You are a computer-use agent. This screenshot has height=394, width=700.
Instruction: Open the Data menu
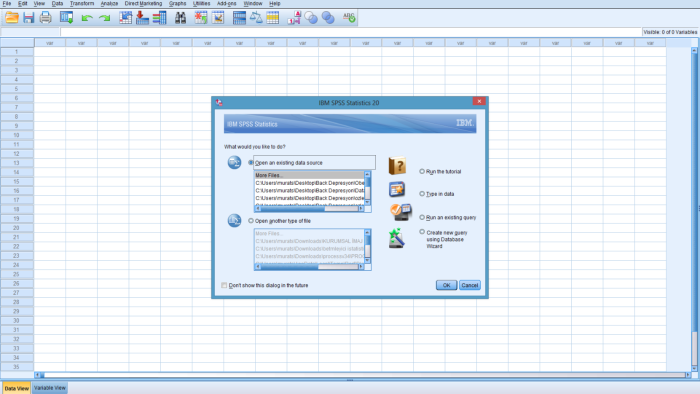[57, 4]
